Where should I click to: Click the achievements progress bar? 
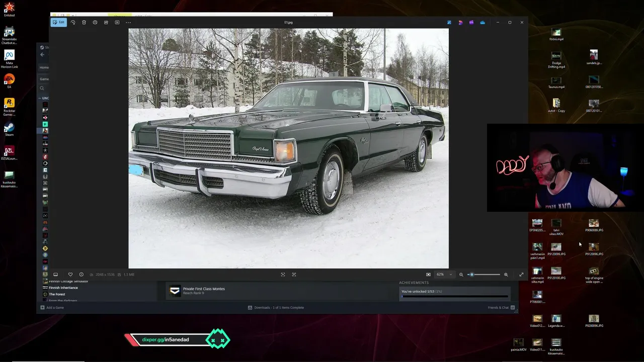(455, 296)
